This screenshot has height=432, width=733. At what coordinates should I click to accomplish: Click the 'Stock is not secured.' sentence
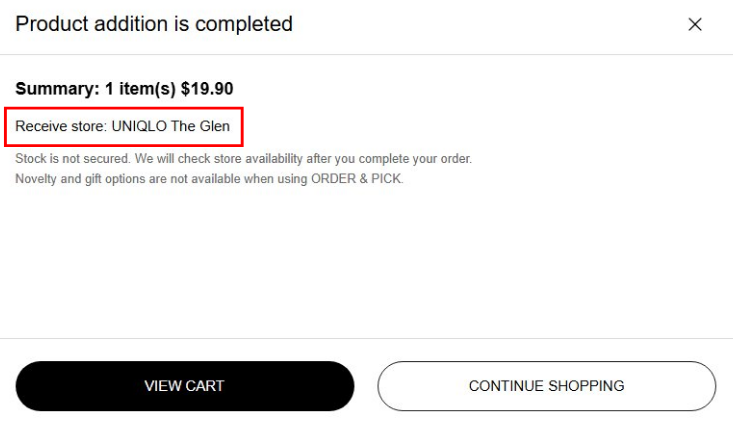pyautogui.click(x=69, y=159)
